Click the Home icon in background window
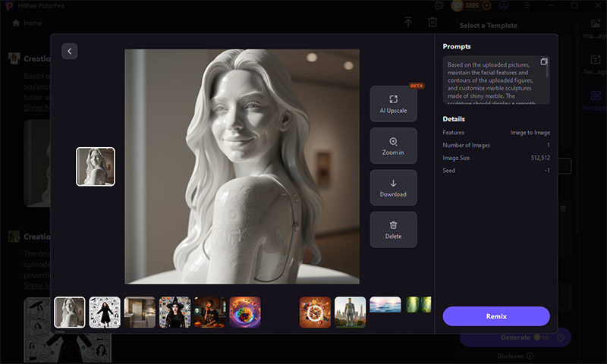This screenshot has height=364, width=607. [16, 23]
